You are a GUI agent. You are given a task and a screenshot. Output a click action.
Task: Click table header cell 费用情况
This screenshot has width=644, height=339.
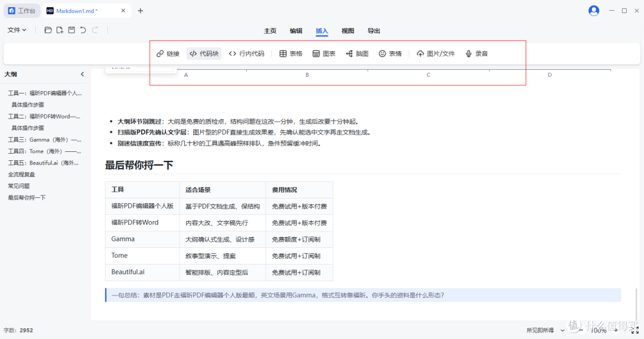click(299, 189)
